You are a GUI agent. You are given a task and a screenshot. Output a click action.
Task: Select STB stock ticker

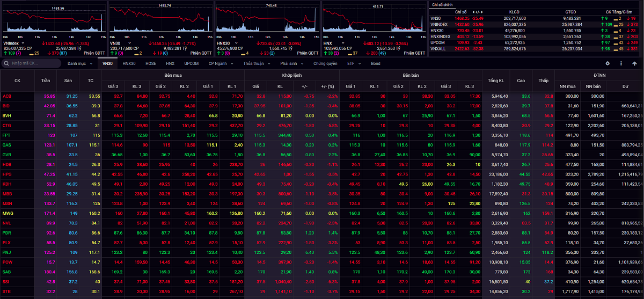7,291
